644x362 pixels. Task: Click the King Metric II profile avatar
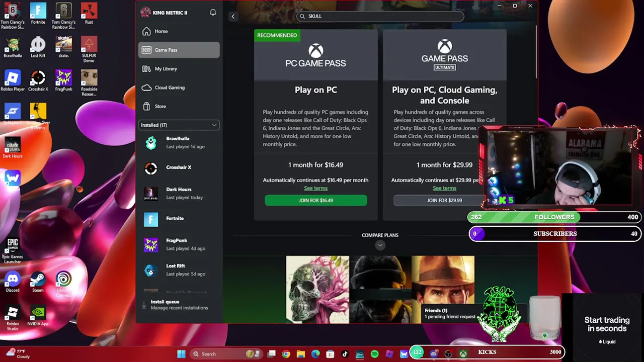click(145, 12)
